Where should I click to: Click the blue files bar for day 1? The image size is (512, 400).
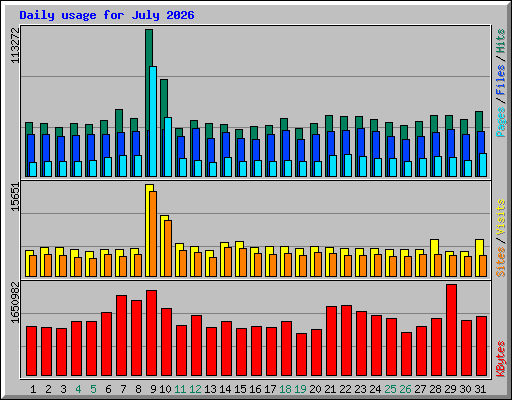click(x=31, y=148)
